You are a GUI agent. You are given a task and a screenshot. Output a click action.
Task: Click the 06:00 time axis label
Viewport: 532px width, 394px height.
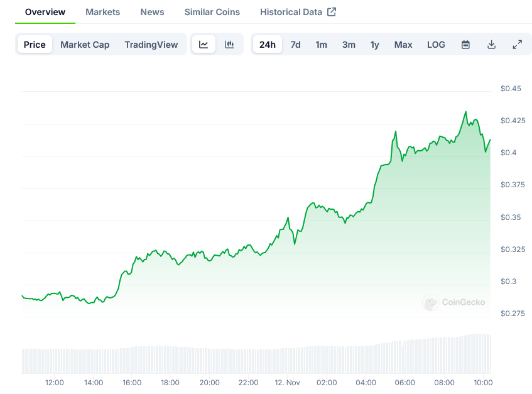tap(404, 383)
